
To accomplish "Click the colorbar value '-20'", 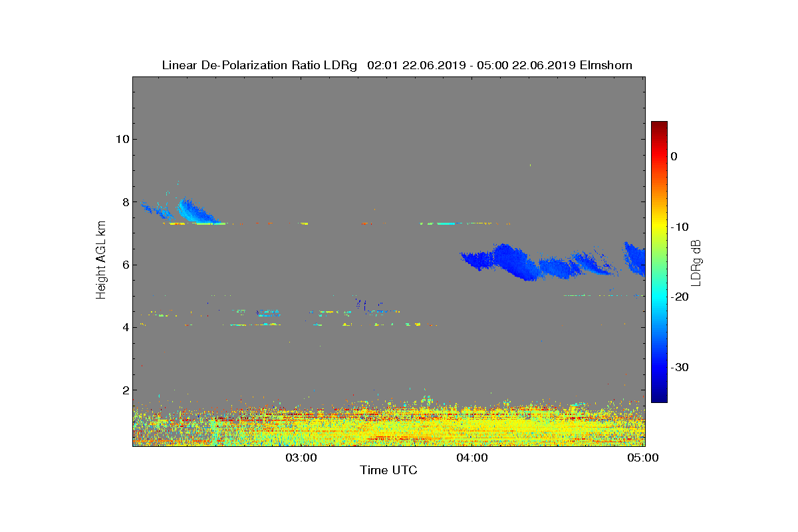I will tap(679, 297).
